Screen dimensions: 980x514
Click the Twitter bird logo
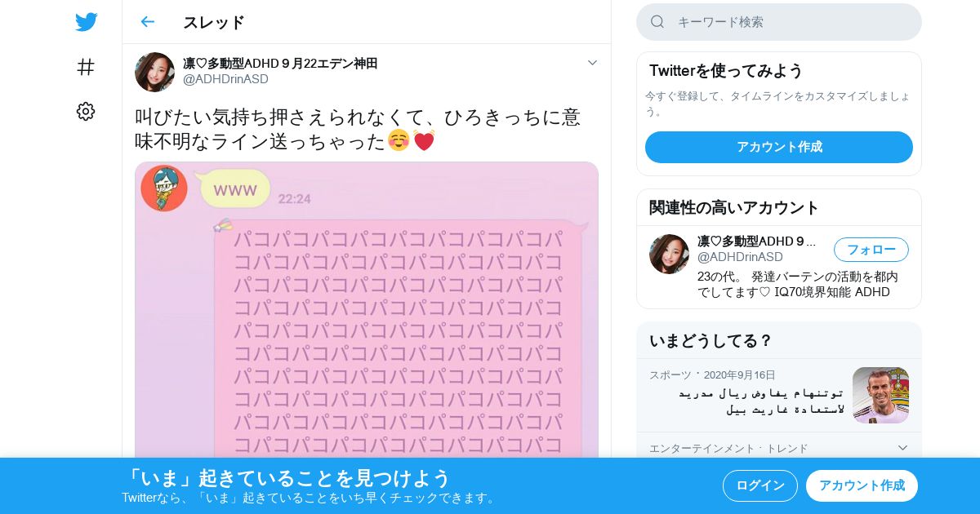[86, 22]
